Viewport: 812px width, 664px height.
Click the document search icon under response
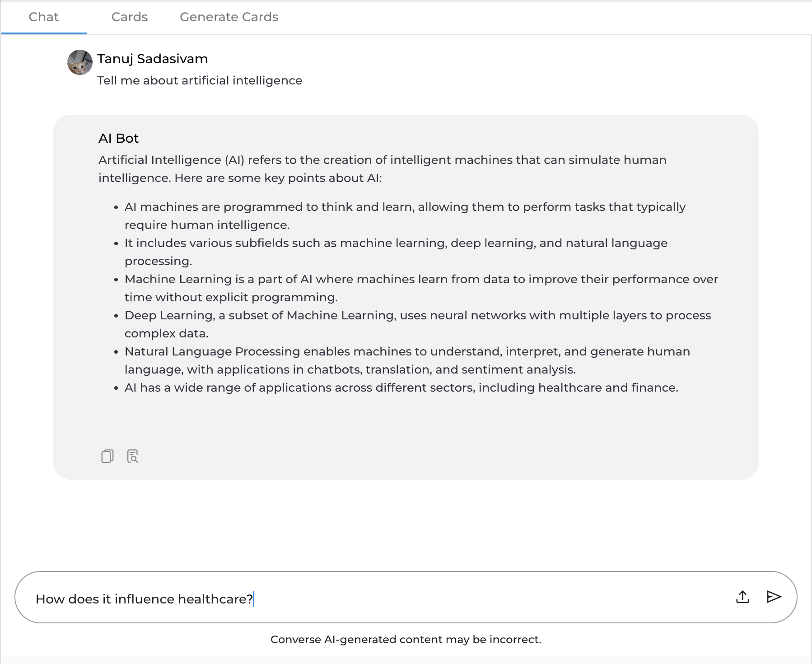pyautogui.click(x=132, y=456)
